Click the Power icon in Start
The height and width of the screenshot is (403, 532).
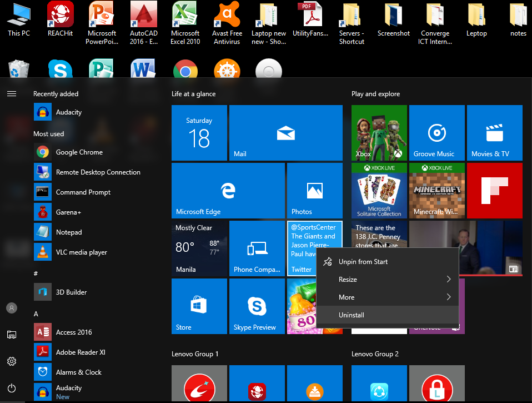point(12,389)
